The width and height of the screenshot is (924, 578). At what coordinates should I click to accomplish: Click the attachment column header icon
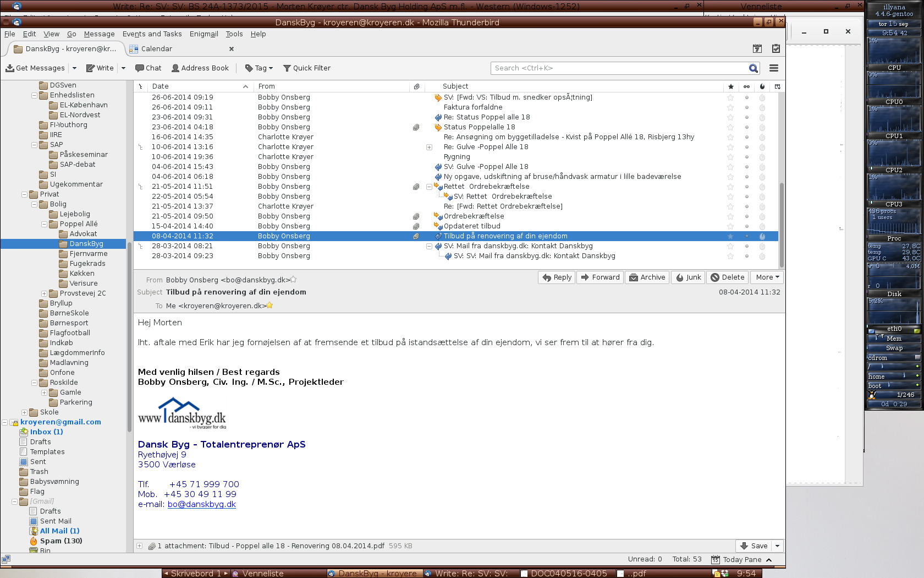(x=417, y=86)
